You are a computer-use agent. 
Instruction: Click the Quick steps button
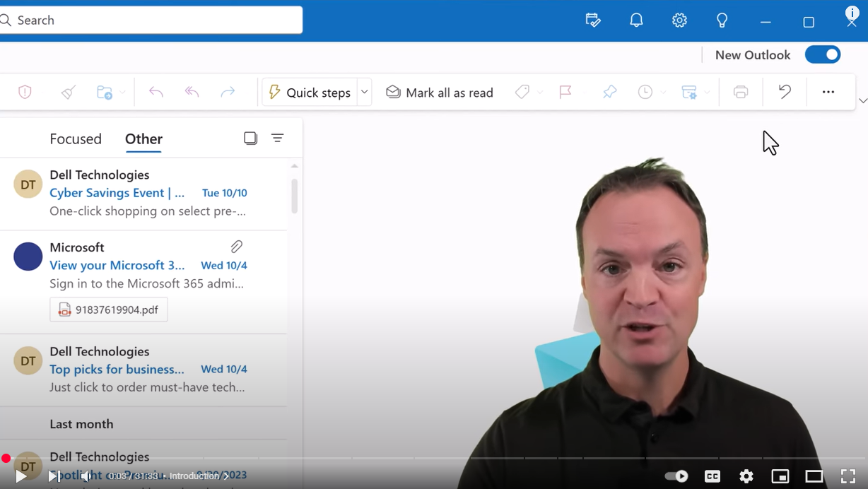pos(310,92)
